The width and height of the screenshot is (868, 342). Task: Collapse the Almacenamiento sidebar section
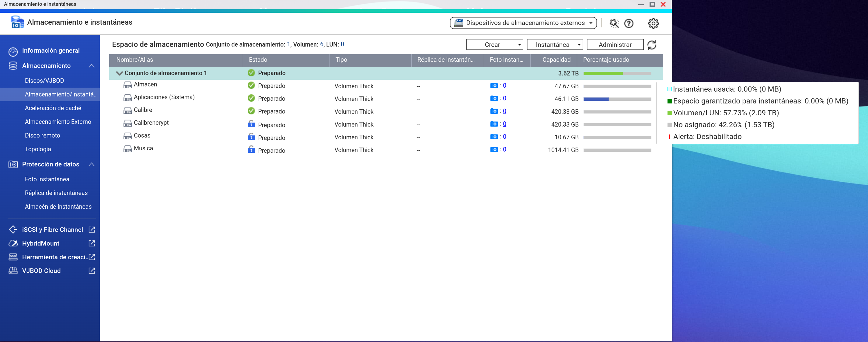(92, 66)
